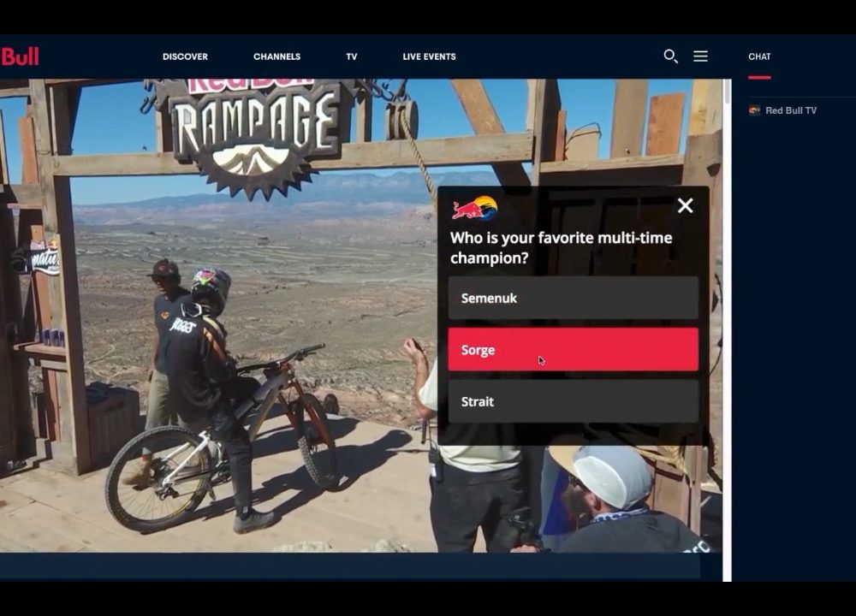This screenshot has width=856, height=616.
Task: Switch to the Chat tab
Action: pos(759,56)
